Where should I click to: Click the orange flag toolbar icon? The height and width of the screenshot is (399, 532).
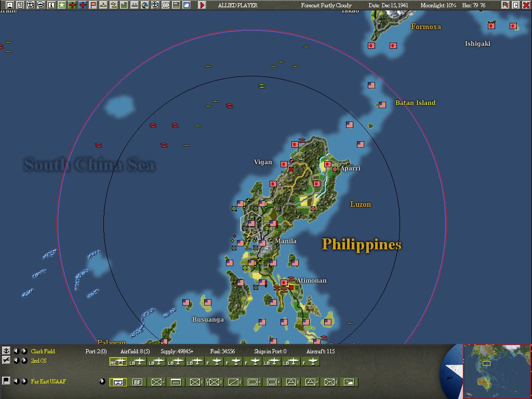93,5
